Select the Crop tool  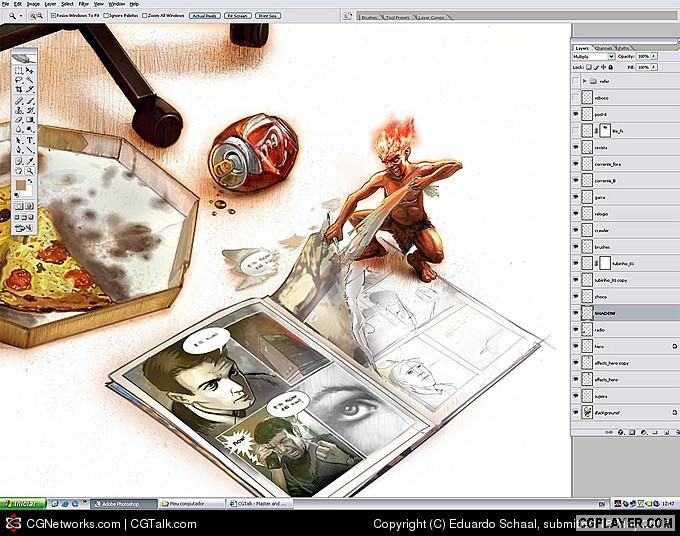(19, 90)
